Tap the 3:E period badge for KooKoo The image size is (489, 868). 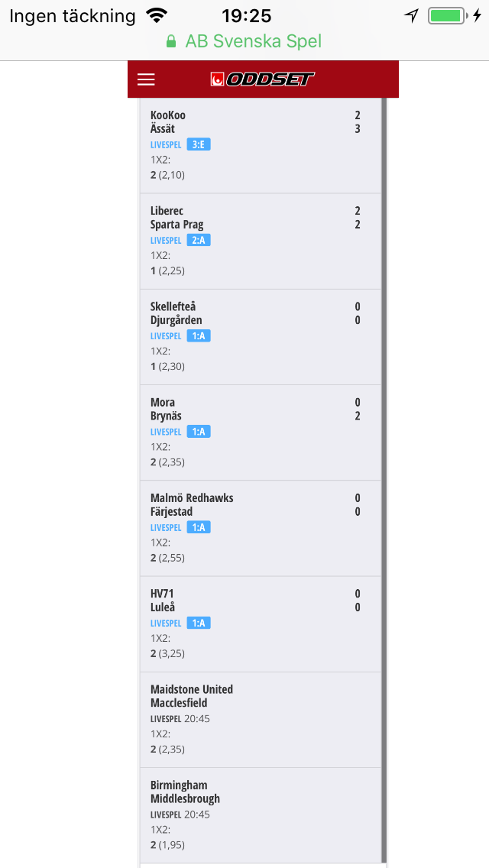(199, 145)
